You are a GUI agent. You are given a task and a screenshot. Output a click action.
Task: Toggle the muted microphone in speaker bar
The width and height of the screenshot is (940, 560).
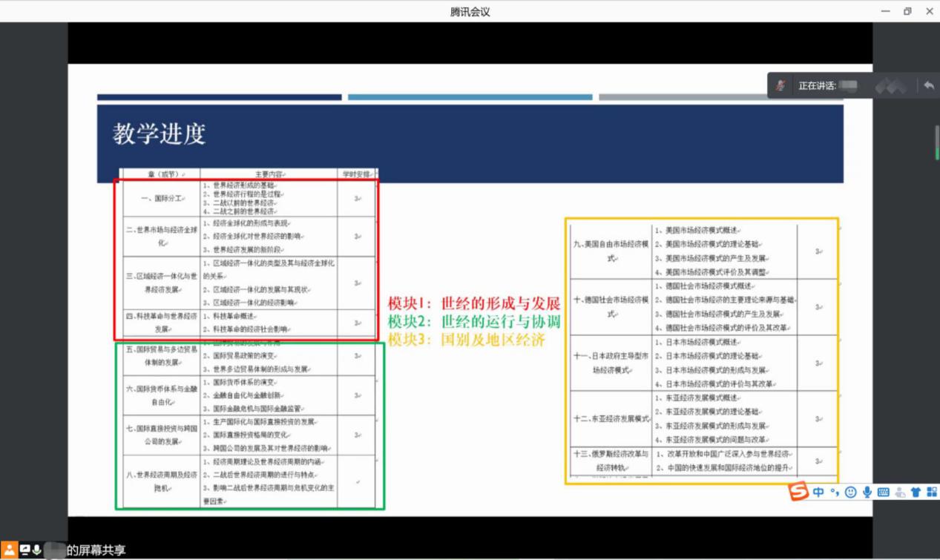pyautogui.click(x=780, y=86)
